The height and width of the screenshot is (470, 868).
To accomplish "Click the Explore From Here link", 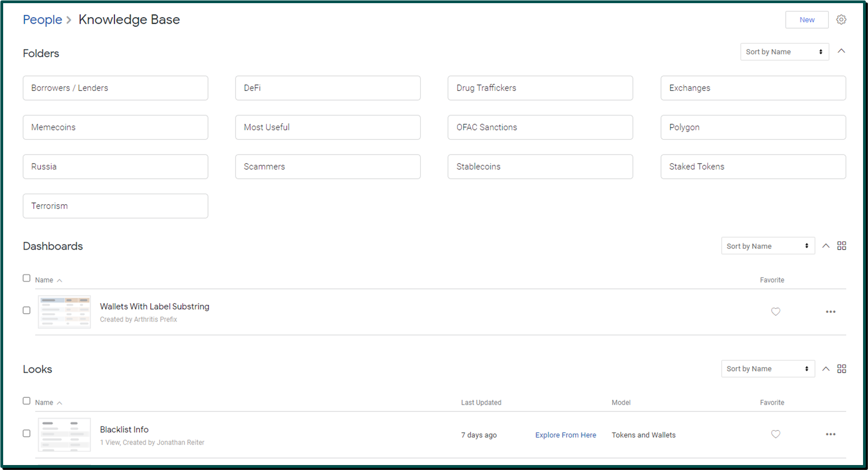I will click(565, 435).
